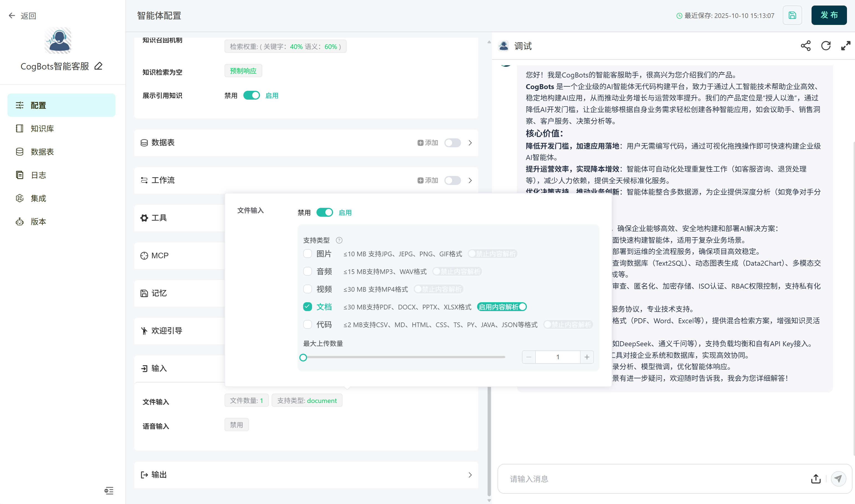This screenshot has height=504, width=855.
Task: Toggle the 数据表 enable switch
Action: [x=452, y=143]
